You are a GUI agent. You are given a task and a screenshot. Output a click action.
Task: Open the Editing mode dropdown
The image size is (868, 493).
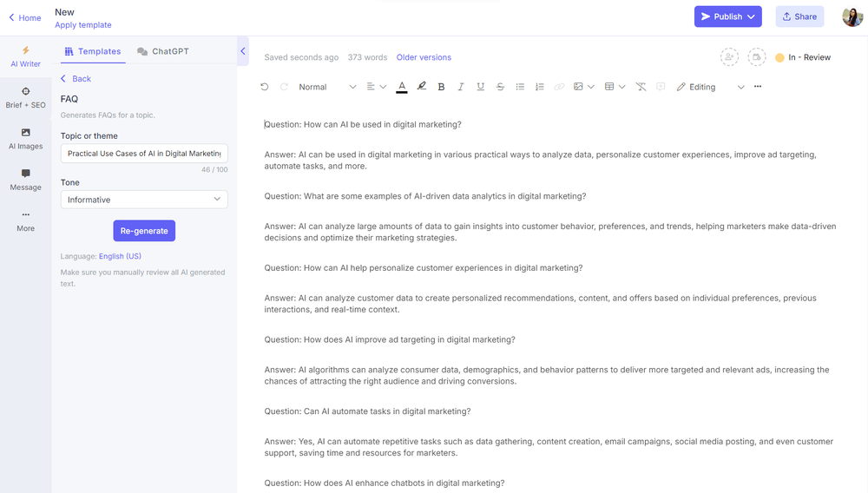710,87
